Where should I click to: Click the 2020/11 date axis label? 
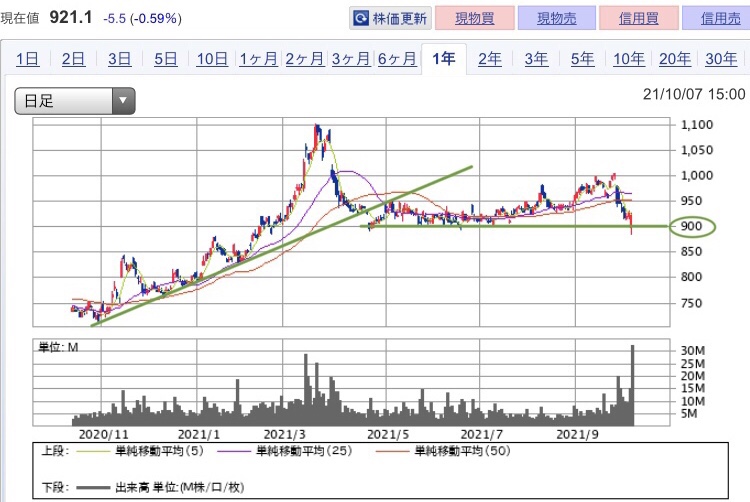[103, 435]
